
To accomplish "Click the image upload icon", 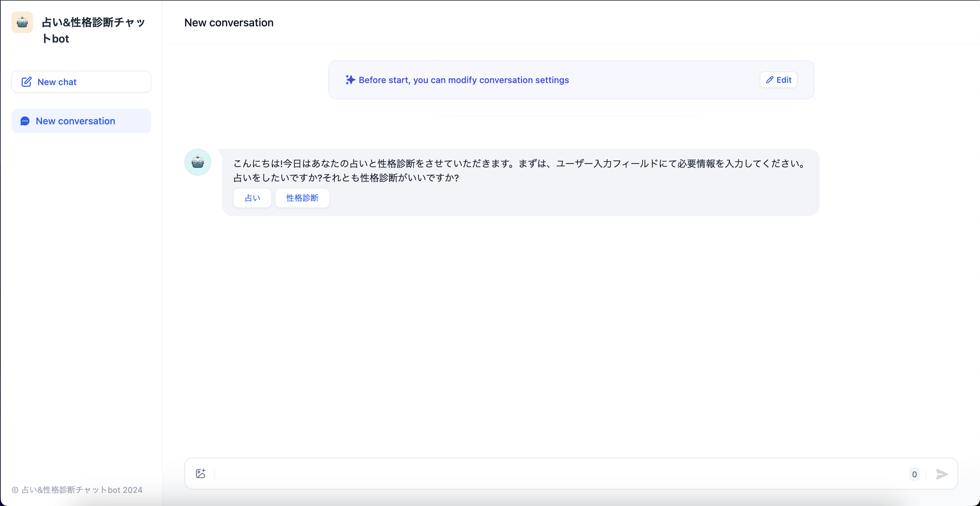I will coord(201,473).
